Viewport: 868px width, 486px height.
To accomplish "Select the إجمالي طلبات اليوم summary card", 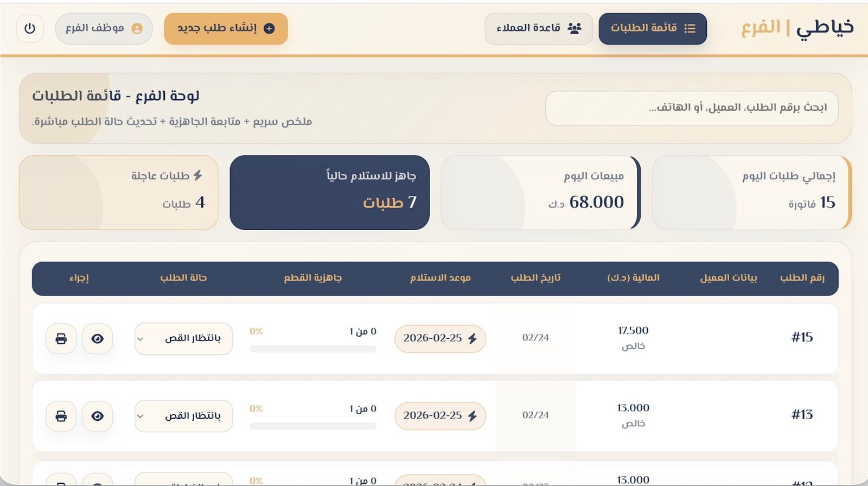I will point(751,192).
